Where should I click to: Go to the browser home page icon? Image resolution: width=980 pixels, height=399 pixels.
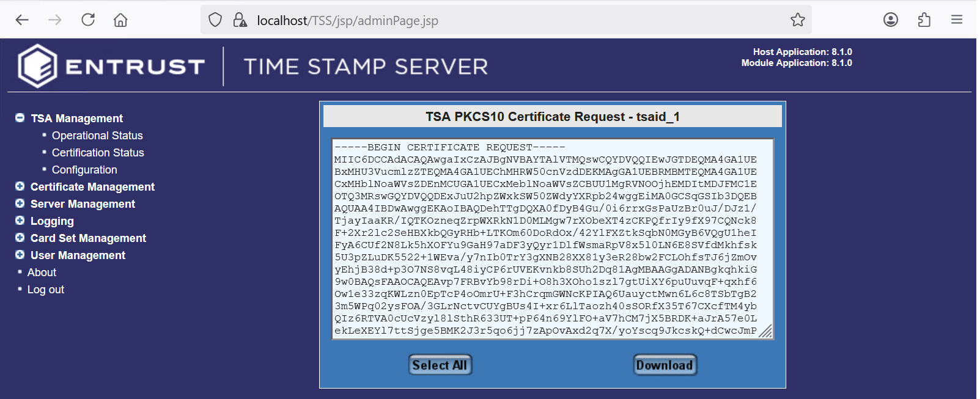pos(120,20)
